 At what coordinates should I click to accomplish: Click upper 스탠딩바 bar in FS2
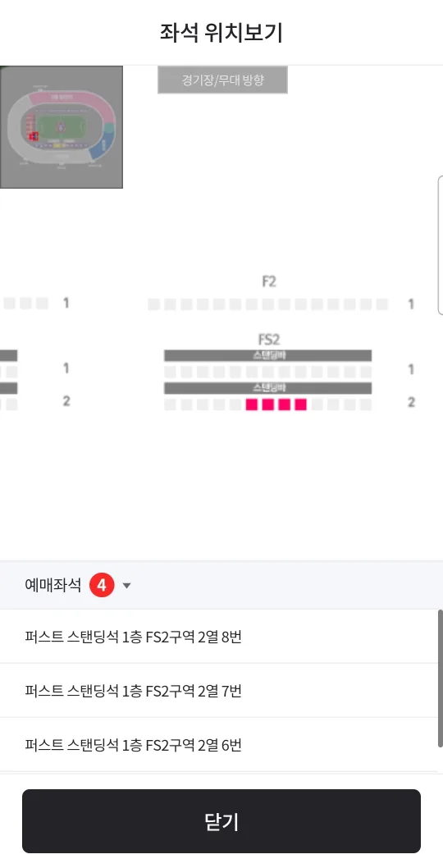click(x=267, y=355)
